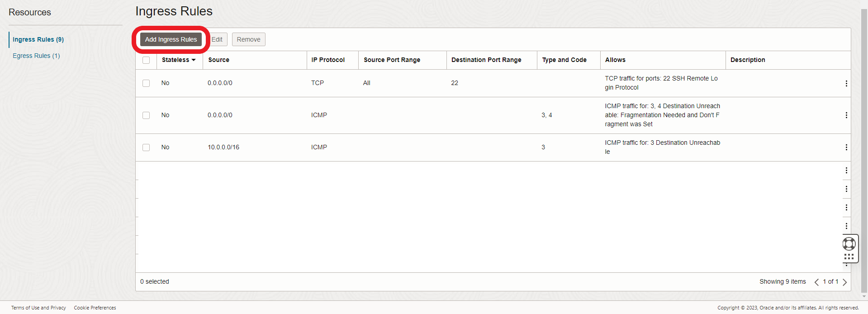Click the dotted grid icon below lifebuoy
Viewport: 868px width, 314px height.
[x=849, y=257]
